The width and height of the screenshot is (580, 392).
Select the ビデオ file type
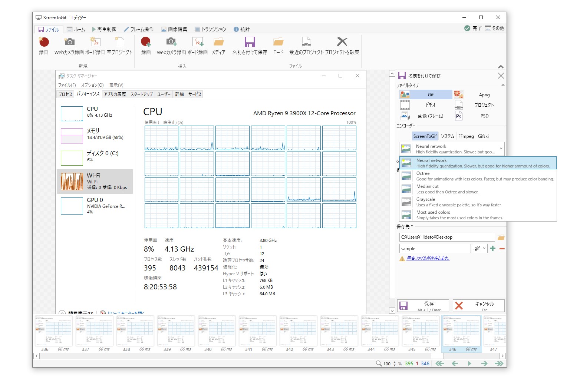pos(426,105)
